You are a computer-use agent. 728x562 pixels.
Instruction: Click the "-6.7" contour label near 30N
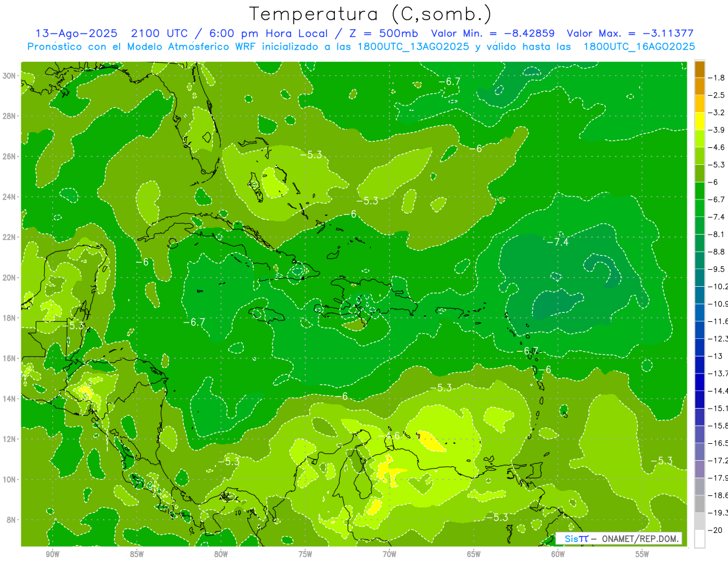pos(450,81)
